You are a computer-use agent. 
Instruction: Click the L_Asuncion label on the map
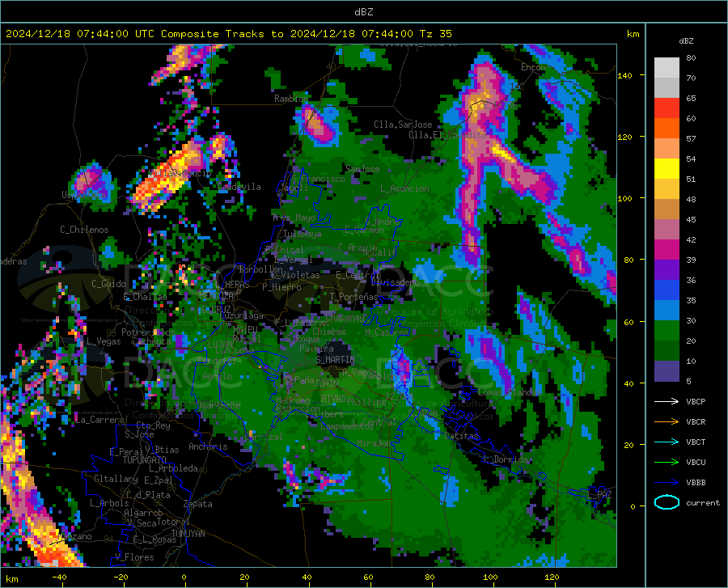click(404, 188)
